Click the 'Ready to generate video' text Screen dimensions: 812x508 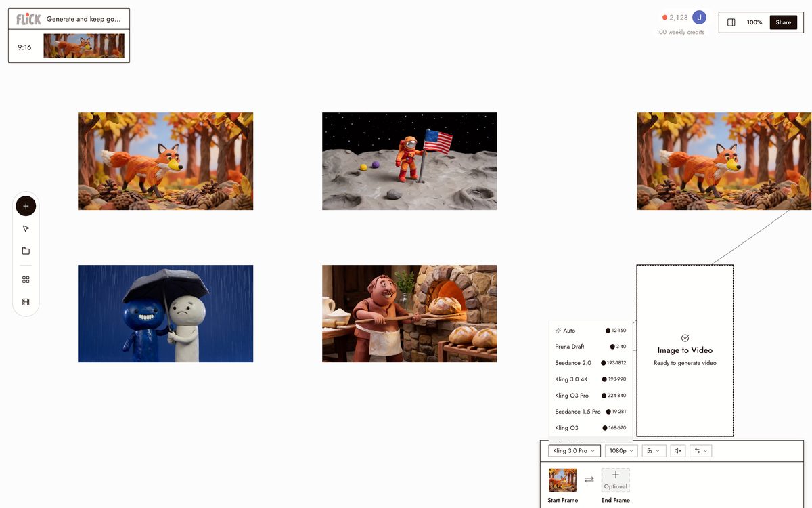click(685, 363)
